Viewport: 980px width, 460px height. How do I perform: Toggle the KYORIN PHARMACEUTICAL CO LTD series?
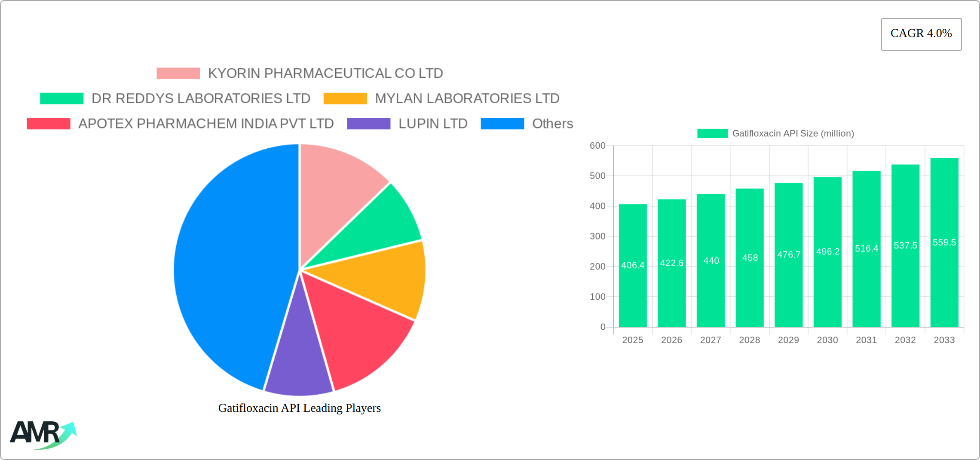click(325, 73)
